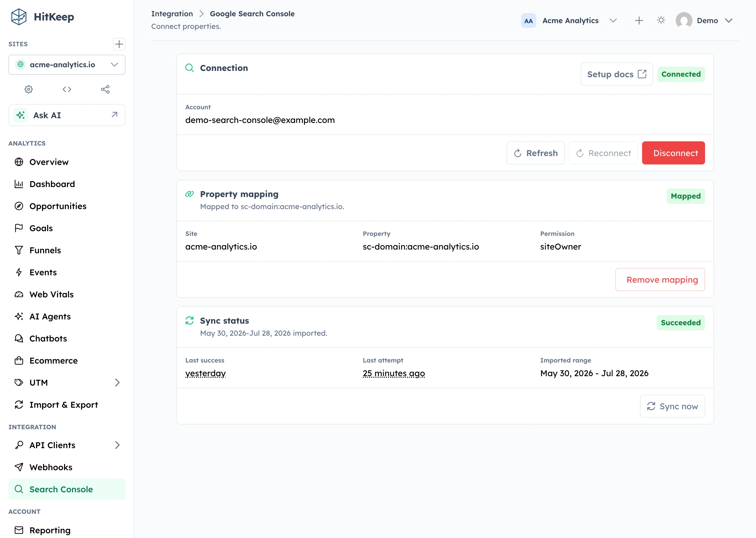
Task: Toggle light/dark theme sun icon
Action: pyautogui.click(x=661, y=20)
